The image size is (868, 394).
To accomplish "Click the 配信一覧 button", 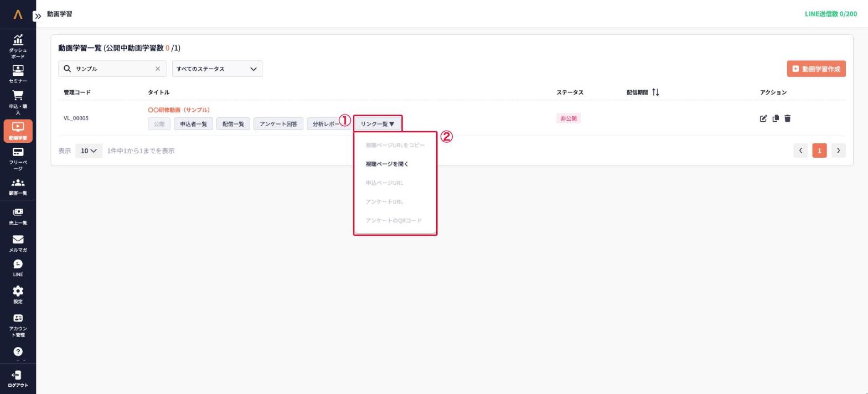I will 233,124.
